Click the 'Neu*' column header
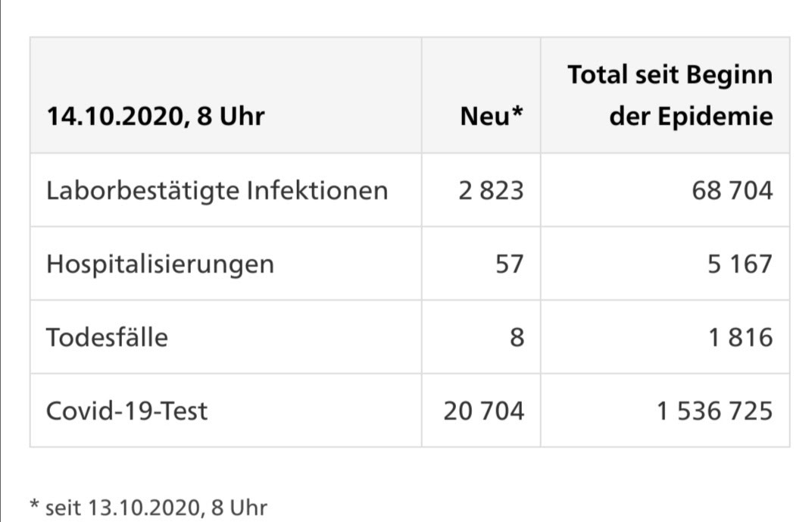Screen dimensions: 812x522 (492, 117)
